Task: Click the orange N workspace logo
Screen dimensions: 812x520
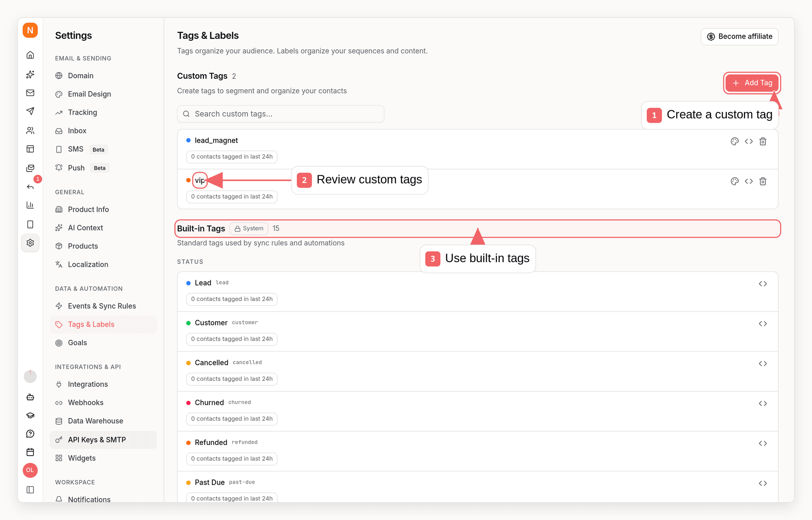Action: [x=30, y=30]
